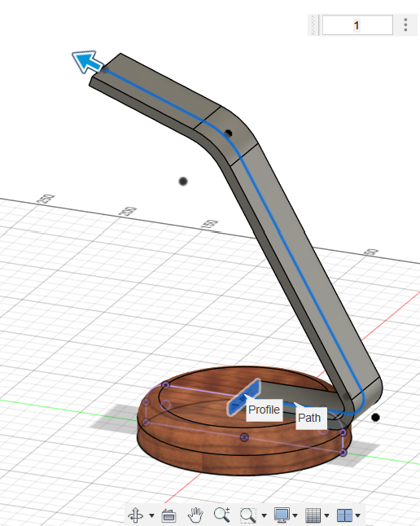
Task: Click the blue sweep distance arrow manipulator
Action: (x=88, y=61)
